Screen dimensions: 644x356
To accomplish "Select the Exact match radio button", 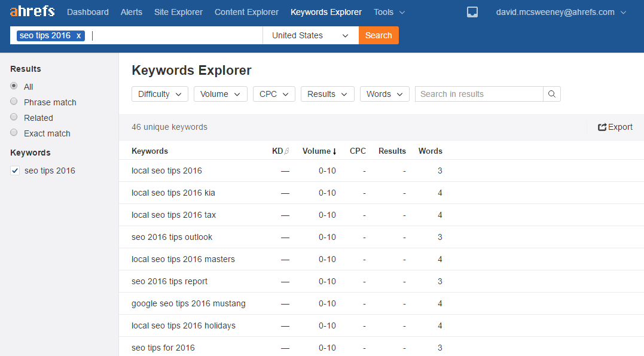I will click(14, 133).
